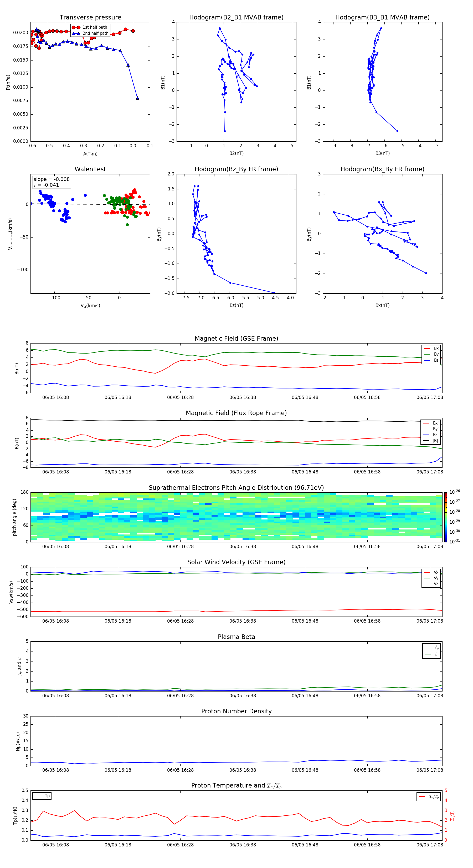Select 'Vy' in velocity legend
Screen dimensions: 473x868
click(431, 578)
